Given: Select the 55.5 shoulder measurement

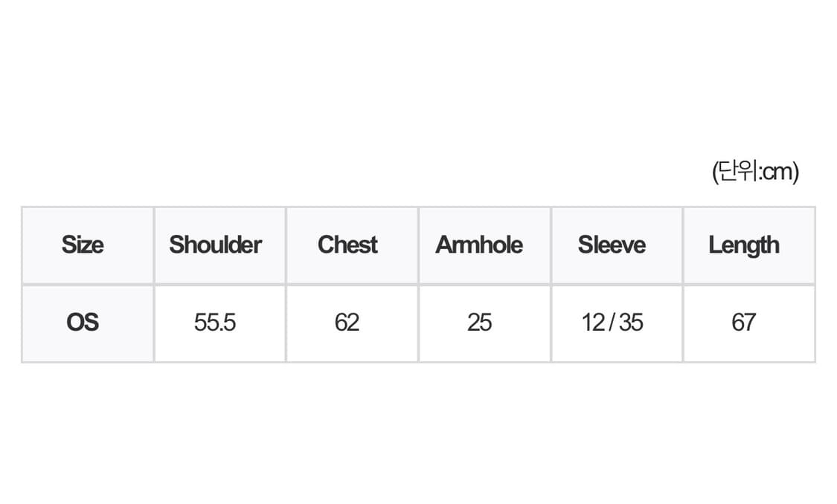Looking at the screenshot, I should [215, 323].
